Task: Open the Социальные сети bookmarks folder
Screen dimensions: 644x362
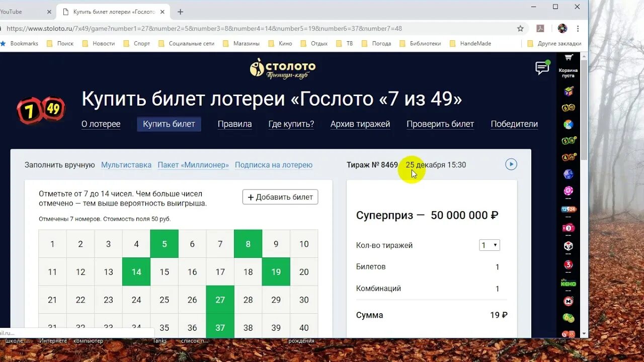Action: coord(186,44)
